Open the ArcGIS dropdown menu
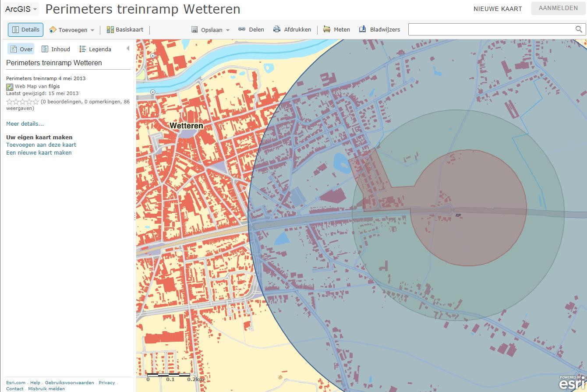 pos(21,9)
